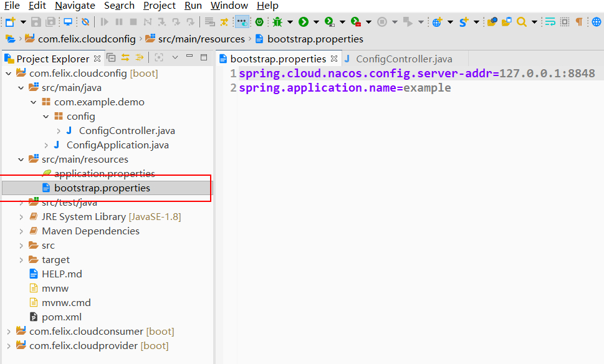
Task: Click the green Run play icon
Action: tap(304, 22)
